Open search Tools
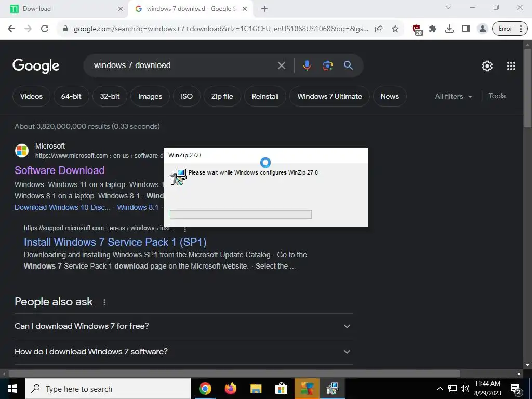This screenshot has width=532, height=399. click(x=497, y=96)
